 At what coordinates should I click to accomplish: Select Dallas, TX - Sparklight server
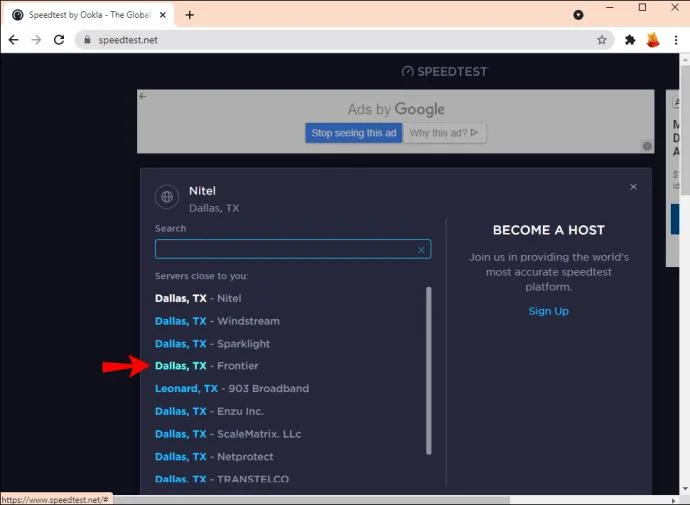[x=212, y=344]
